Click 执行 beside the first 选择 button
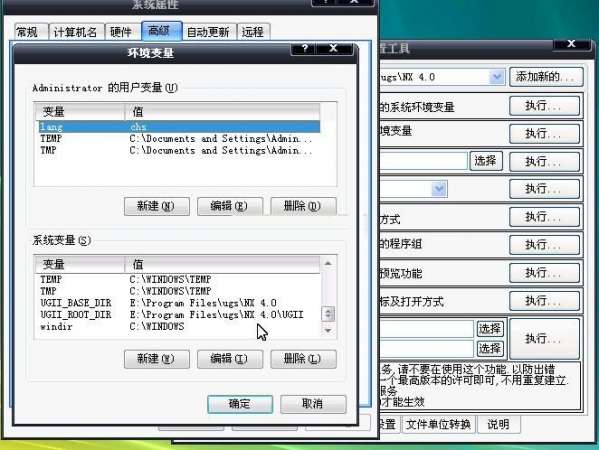Screen dimensions: 599x450 pyautogui.click(x=545, y=162)
